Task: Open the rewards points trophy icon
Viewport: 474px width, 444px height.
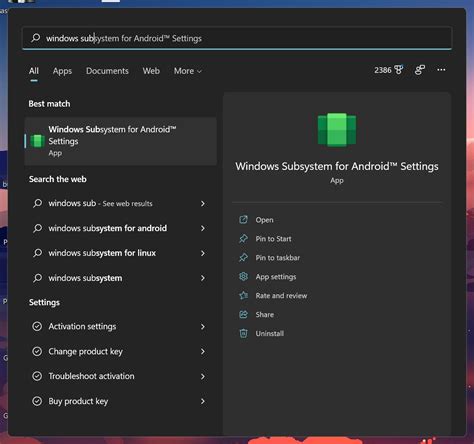Action: [399, 70]
